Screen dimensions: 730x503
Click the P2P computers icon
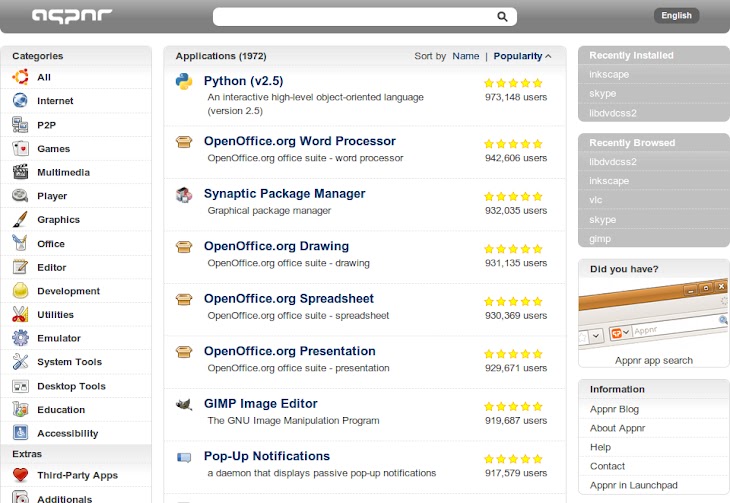[20, 124]
